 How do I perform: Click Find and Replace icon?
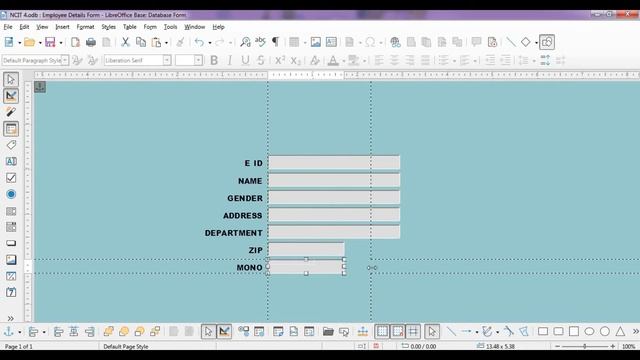(x=245, y=42)
